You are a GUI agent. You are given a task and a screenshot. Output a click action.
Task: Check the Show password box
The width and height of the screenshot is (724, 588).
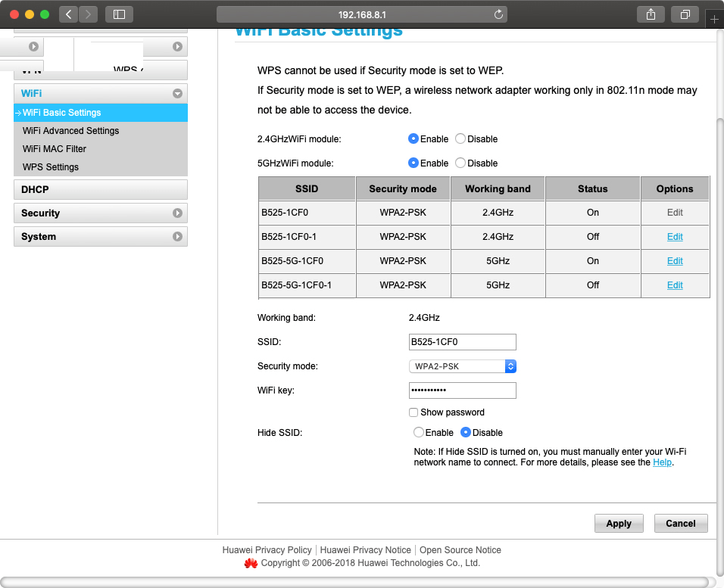point(413,412)
